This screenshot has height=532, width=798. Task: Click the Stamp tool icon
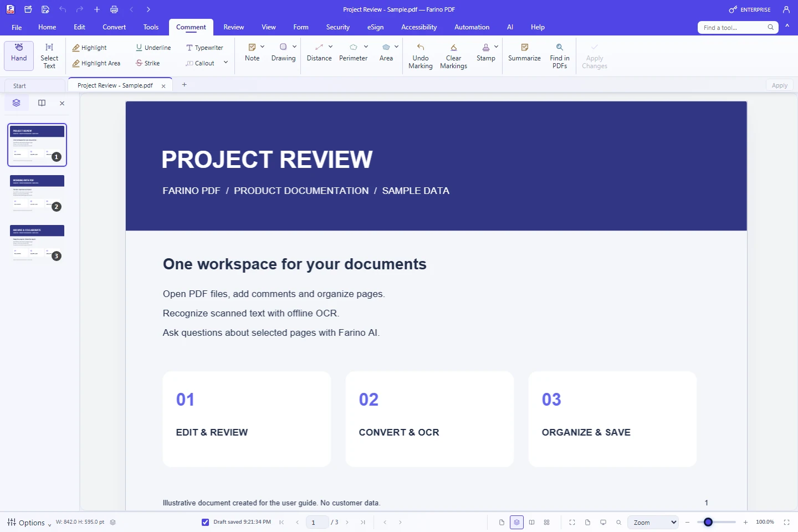click(x=486, y=48)
